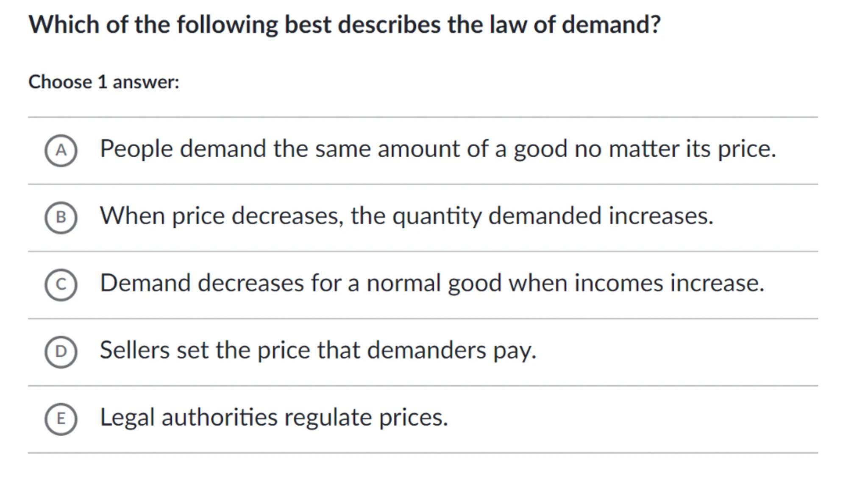868x485 pixels.
Task: Click answer text 'When price decreases'
Action: pyautogui.click(x=406, y=216)
